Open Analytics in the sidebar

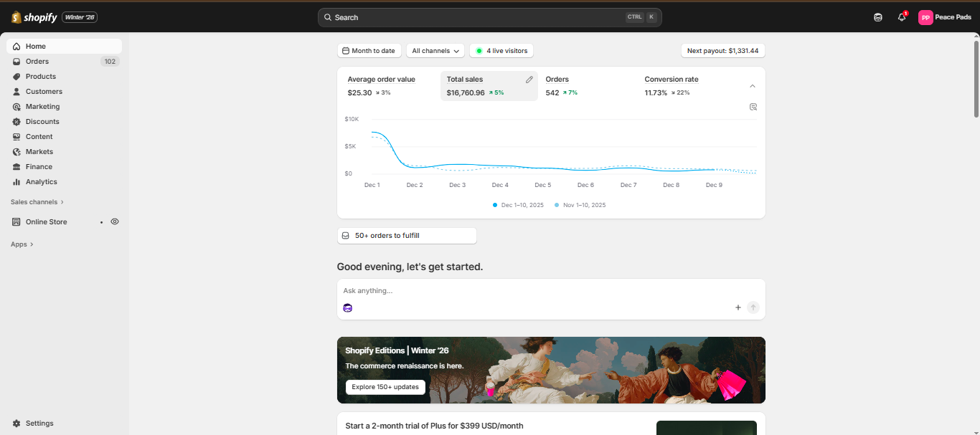coord(64,182)
